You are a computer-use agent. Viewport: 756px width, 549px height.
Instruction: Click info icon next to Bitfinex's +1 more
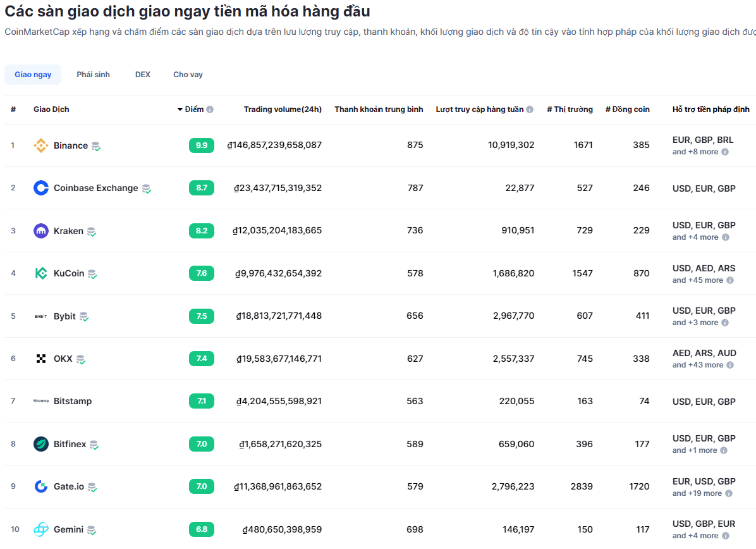pyautogui.click(x=724, y=450)
